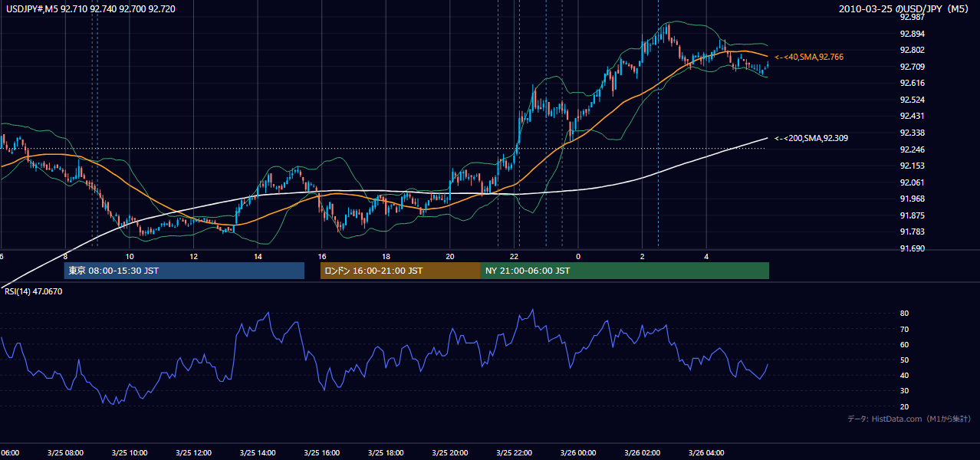The image size is (980, 460).
Task: Click price scale value 91.690
Action: (912, 248)
